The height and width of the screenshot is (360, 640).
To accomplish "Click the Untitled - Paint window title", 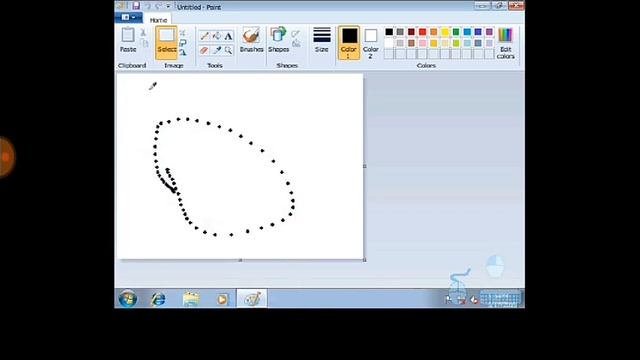I will click(x=199, y=7).
